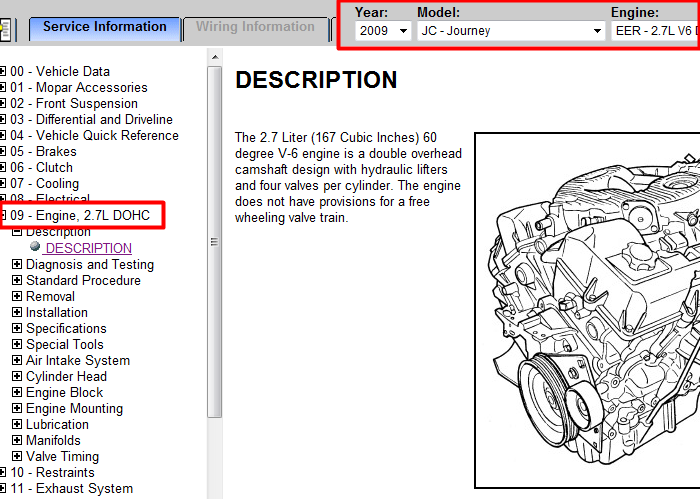Click the tree panel vertical scrollbar thumb

click(x=215, y=242)
